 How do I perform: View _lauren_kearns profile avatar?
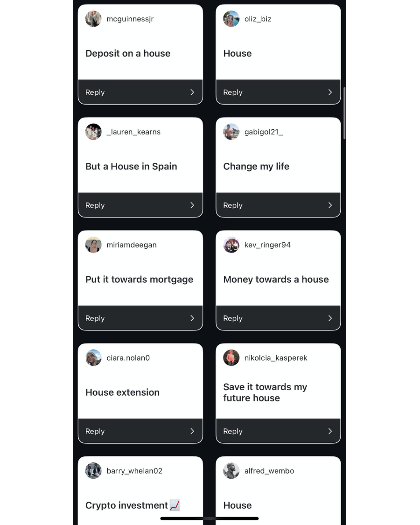[93, 132]
